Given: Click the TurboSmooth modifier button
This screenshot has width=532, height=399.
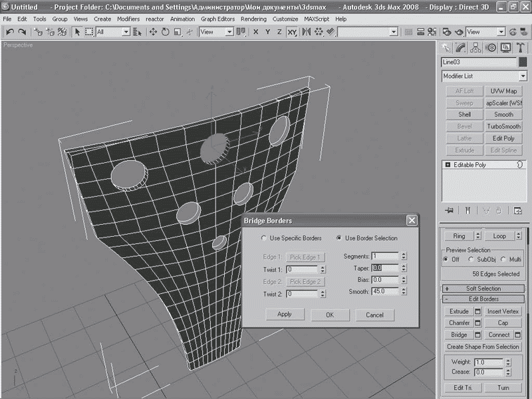Looking at the screenshot, I should 503,126.
